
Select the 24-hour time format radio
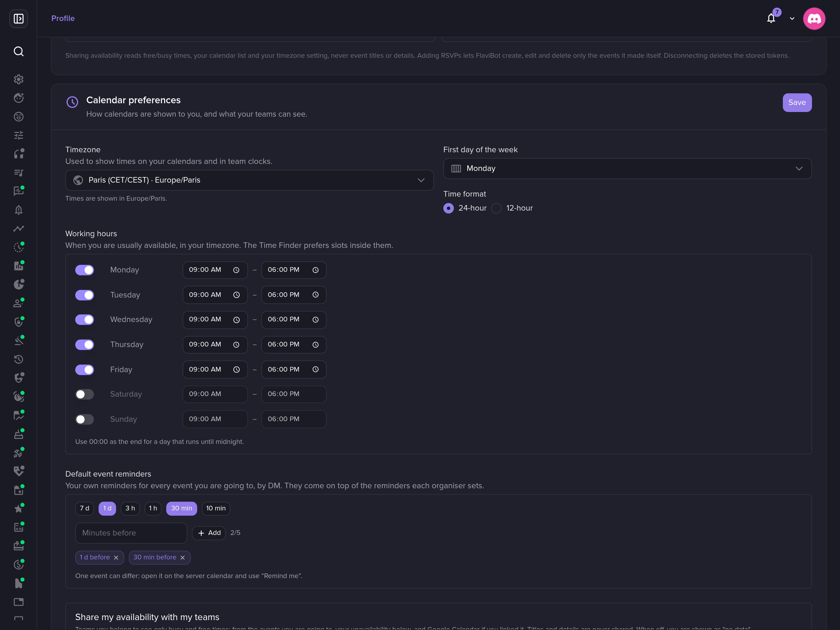click(449, 208)
